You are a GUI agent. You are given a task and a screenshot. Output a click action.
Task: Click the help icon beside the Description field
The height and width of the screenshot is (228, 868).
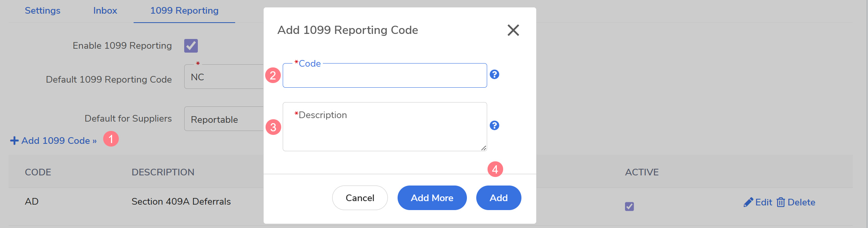click(x=494, y=125)
